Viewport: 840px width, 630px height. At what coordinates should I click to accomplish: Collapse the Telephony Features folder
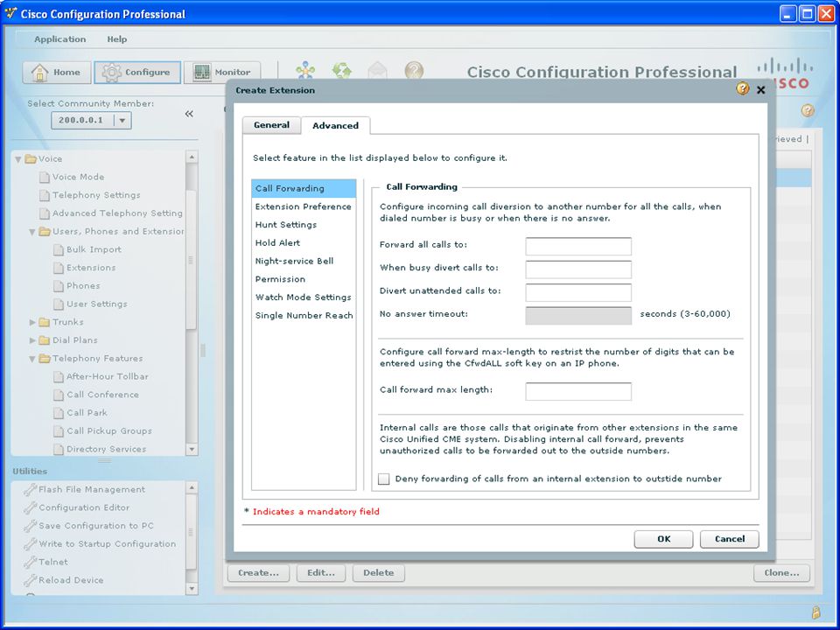coord(32,359)
